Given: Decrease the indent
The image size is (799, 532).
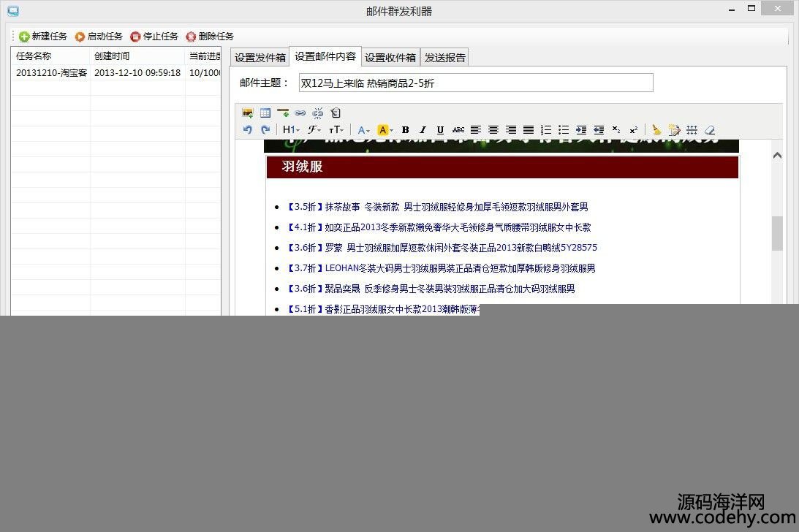Looking at the screenshot, I should coord(599,130).
